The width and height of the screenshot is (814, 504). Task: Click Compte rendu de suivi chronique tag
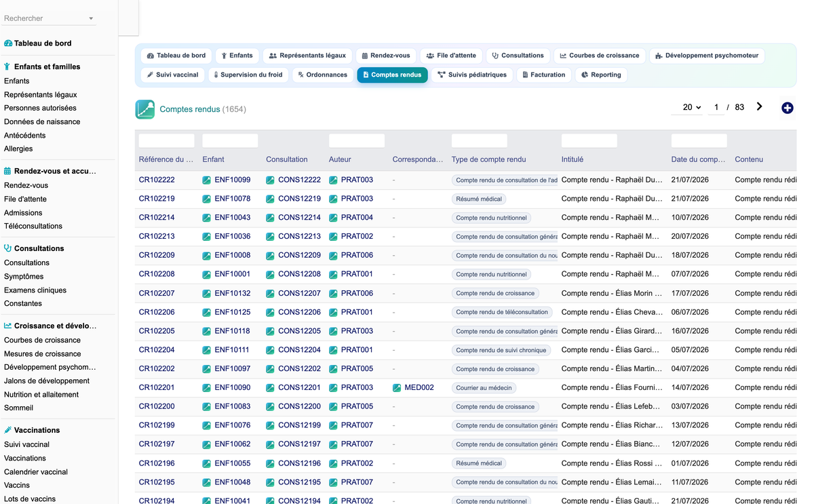(x=501, y=350)
